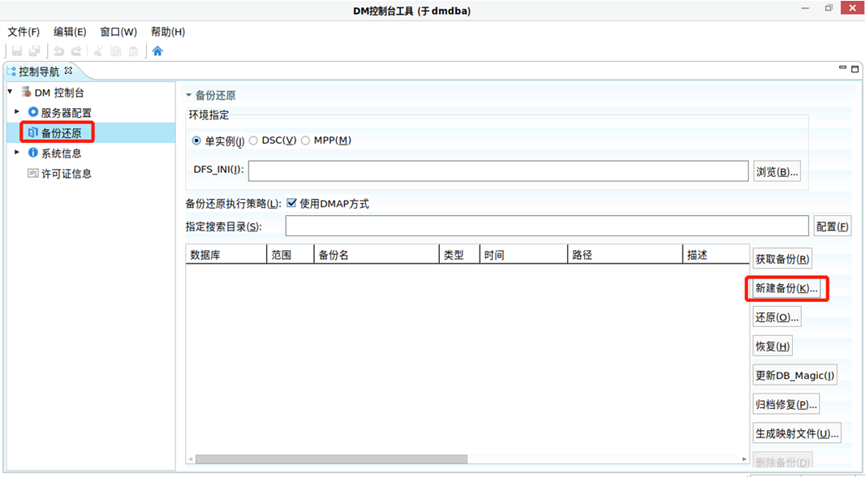This screenshot has height=477, width=865.
Task: Expand the 服务器配置 tree node
Action: pyautogui.click(x=17, y=112)
